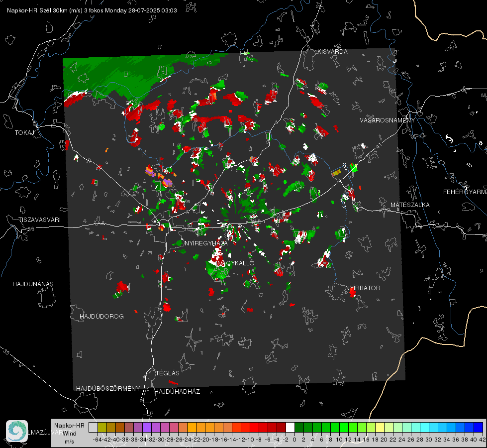The height and width of the screenshot is (448, 487).
Task: Click the NYÍRBÁTOR town label
Action: 363,288
